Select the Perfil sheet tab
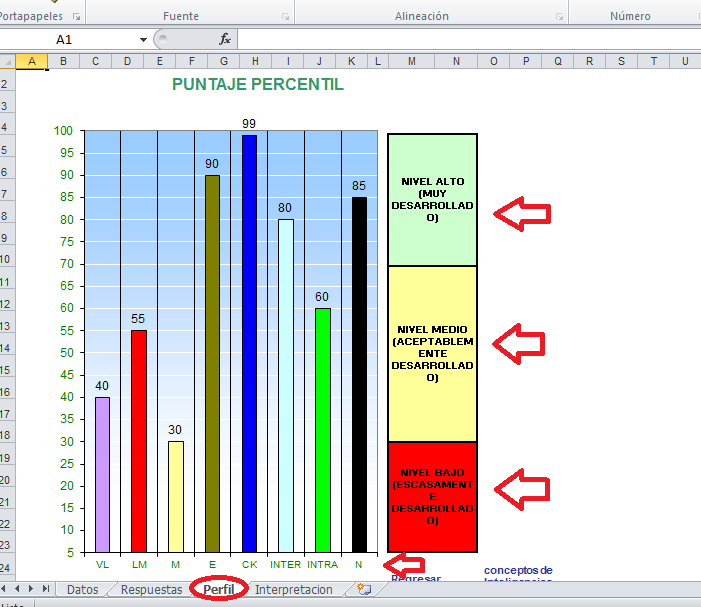701x607 pixels. point(219,590)
